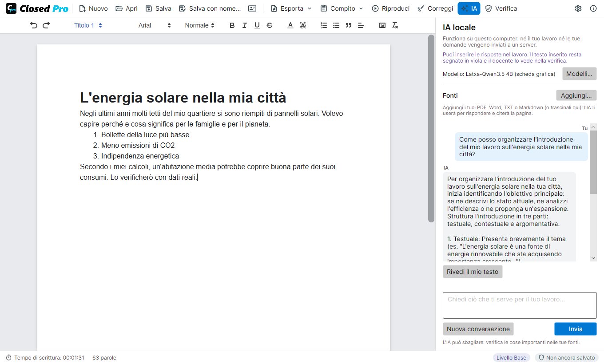Viewport: 604px width, 364px height.
Task: Start Riproduci playback of writing
Action: (390, 8)
